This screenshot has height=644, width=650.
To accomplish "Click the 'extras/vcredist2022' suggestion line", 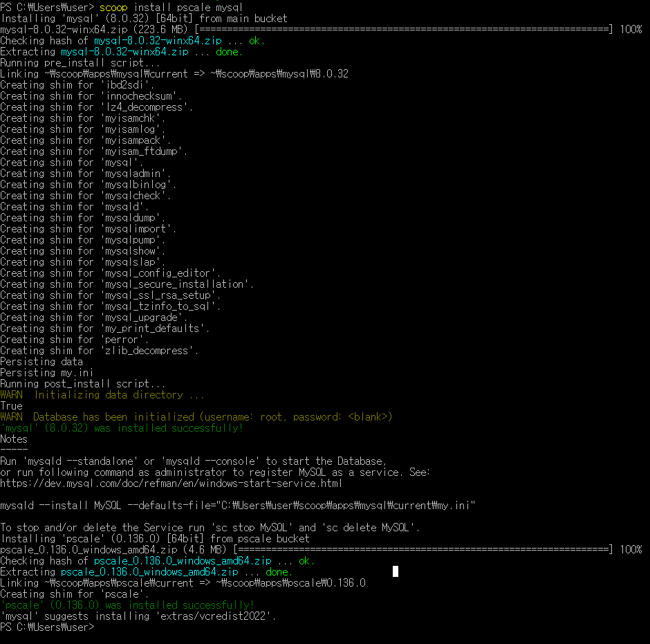I will (x=138, y=616).
